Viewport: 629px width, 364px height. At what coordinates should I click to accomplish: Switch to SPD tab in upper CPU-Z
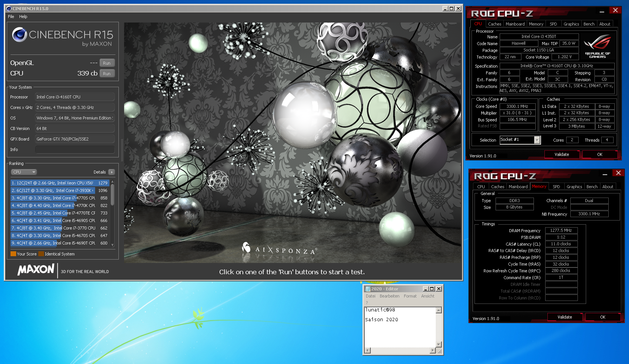[x=553, y=24]
